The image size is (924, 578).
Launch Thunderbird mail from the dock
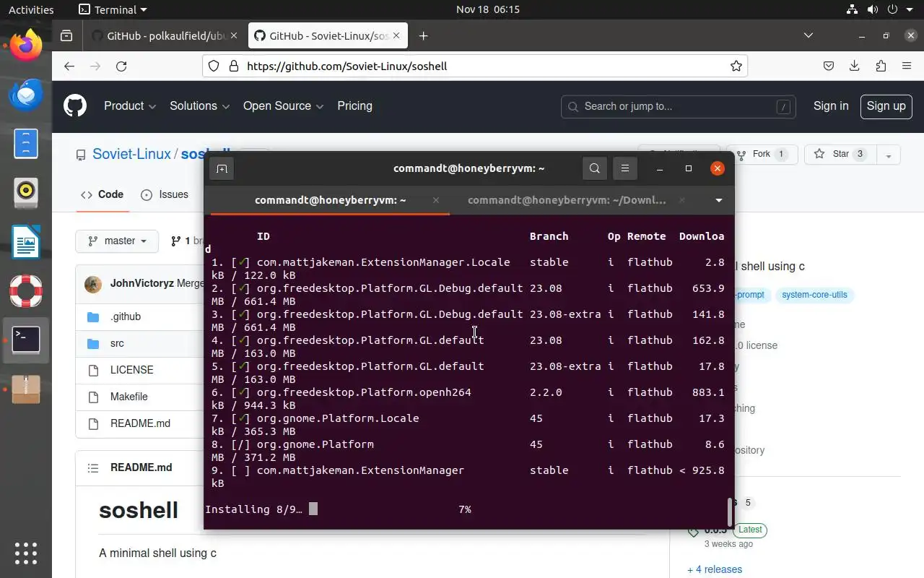pyautogui.click(x=26, y=95)
